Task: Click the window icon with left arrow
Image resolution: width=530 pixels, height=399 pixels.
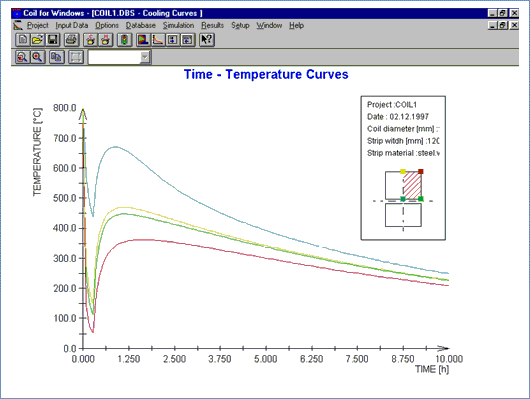Action: tap(188, 40)
